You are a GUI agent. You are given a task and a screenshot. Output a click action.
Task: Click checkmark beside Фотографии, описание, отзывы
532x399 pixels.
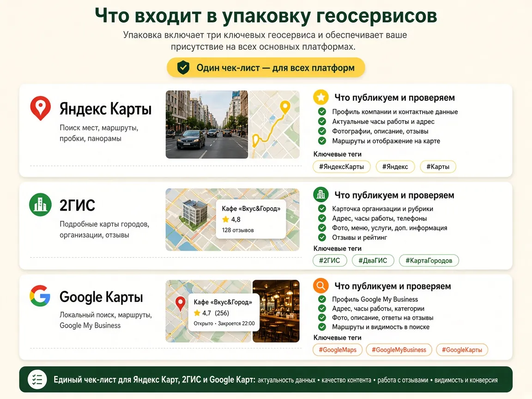pyautogui.click(x=322, y=131)
